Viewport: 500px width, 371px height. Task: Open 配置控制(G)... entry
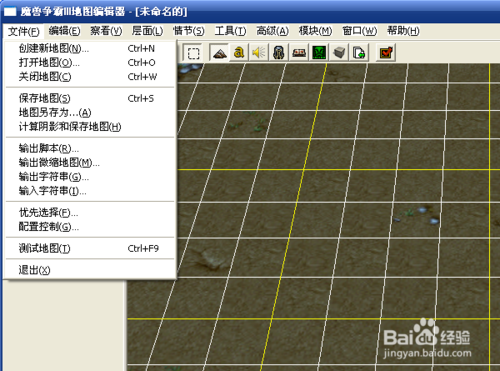[90, 227]
